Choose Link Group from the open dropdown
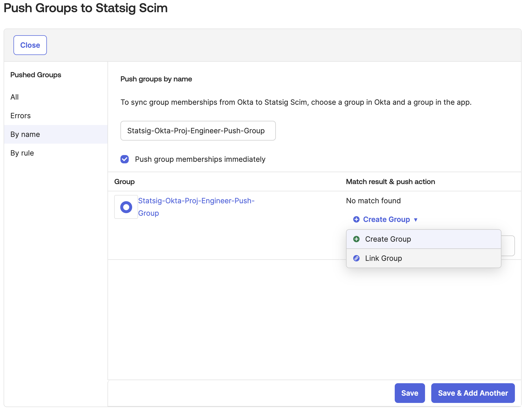 pyautogui.click(x=383, y=258)
